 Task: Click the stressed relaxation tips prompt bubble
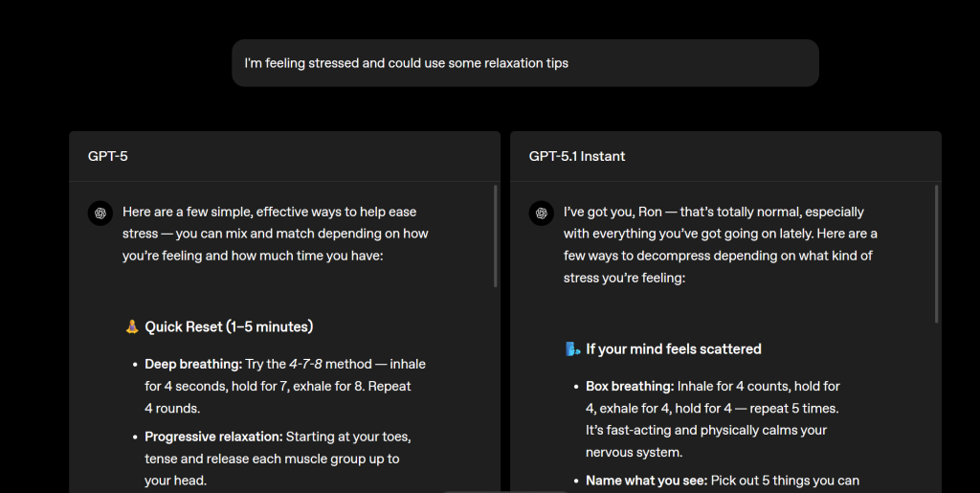pyautogui.click(x=524, y=63)
